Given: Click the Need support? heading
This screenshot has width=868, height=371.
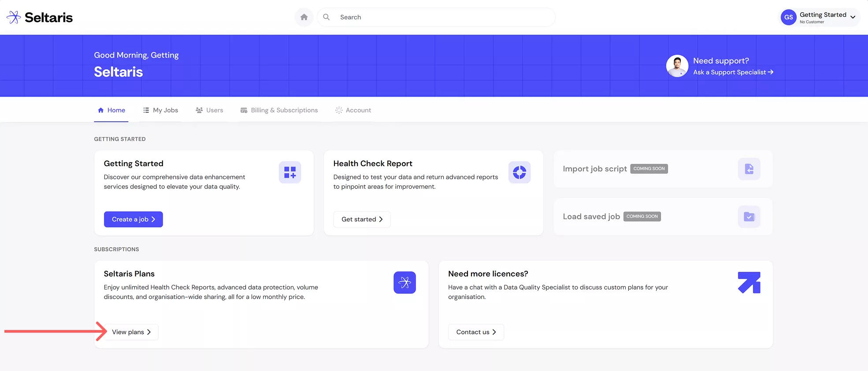Looking at the screenshot, I should pos(721,61).
